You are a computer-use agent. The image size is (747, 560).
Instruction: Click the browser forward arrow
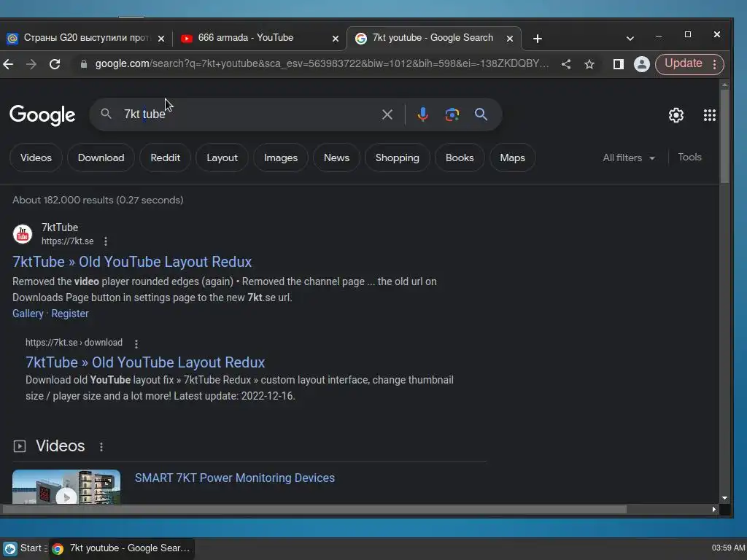tap(31, 64)
